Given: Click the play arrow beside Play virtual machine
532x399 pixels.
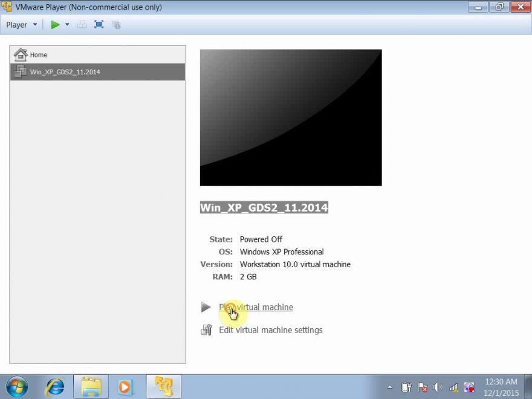Looking at the screenshot, I should pos(206,307).
